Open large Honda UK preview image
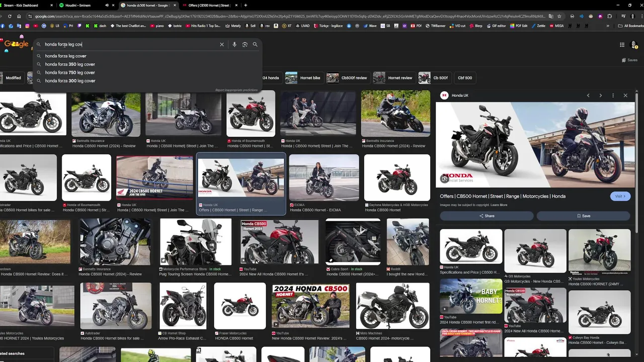 click(x=535, y=145)
